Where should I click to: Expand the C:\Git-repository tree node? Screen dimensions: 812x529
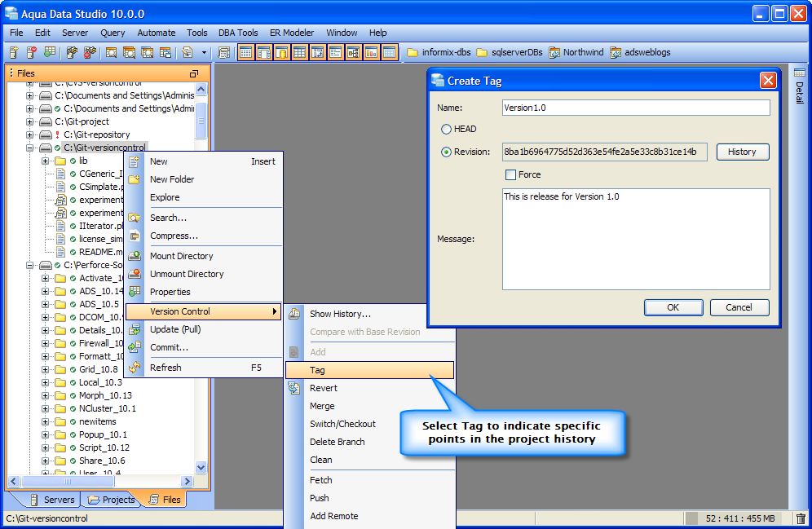pyautogui.click(x=30, y=134)
